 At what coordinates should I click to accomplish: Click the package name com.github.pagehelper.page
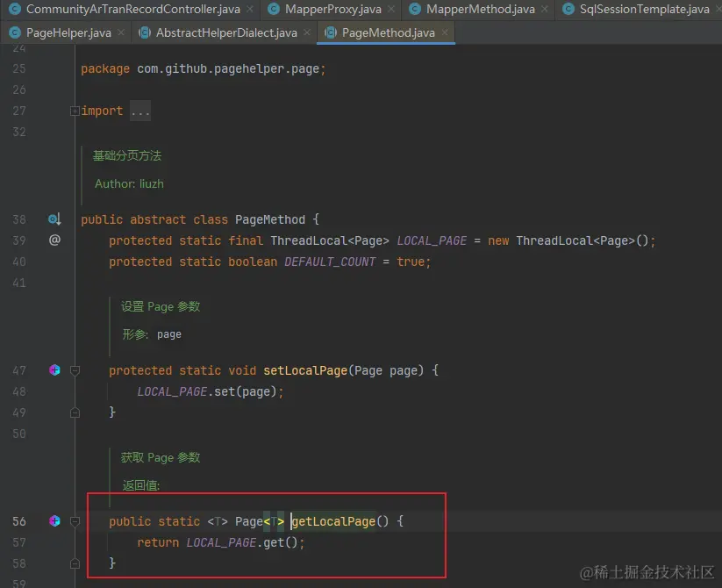pos(228,68)
